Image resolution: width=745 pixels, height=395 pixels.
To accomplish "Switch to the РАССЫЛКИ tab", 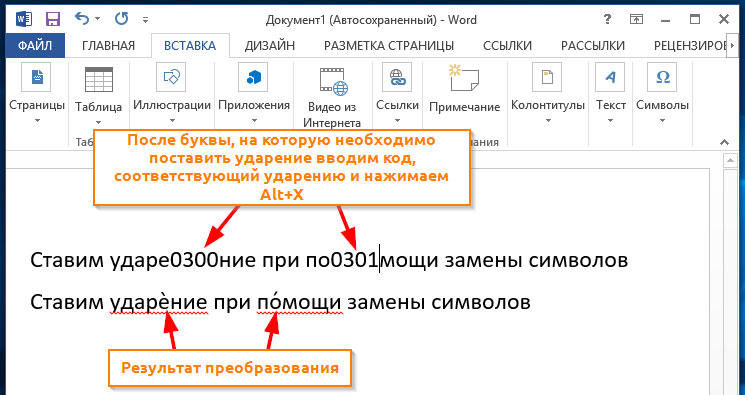I will click(x=593, y=46).
